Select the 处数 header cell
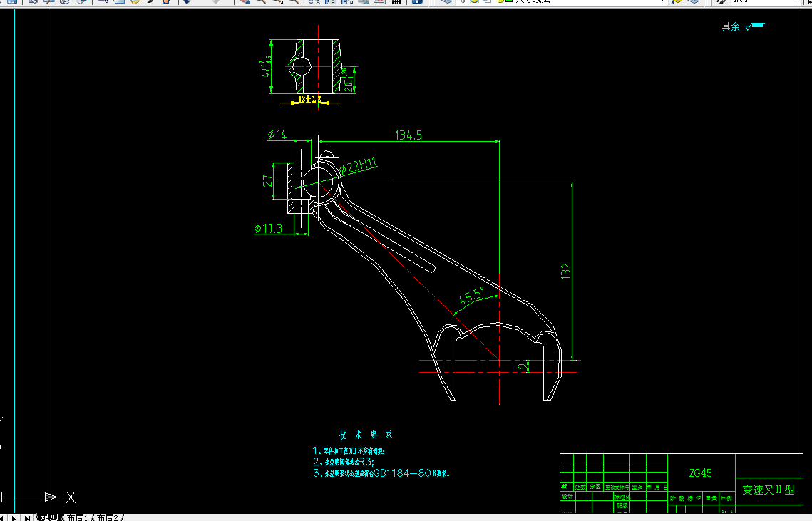This screenshot has width=812, height=521. (x=580, y=488)
